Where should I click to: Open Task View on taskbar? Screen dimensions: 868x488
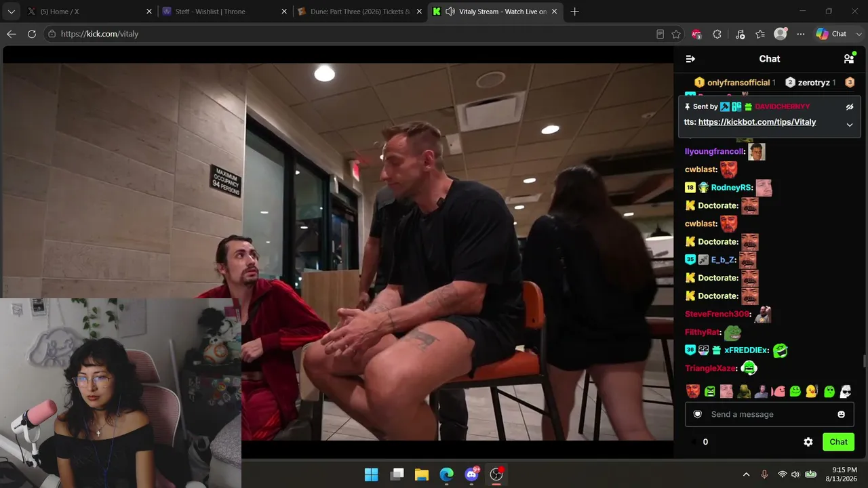tap(397, 474)
